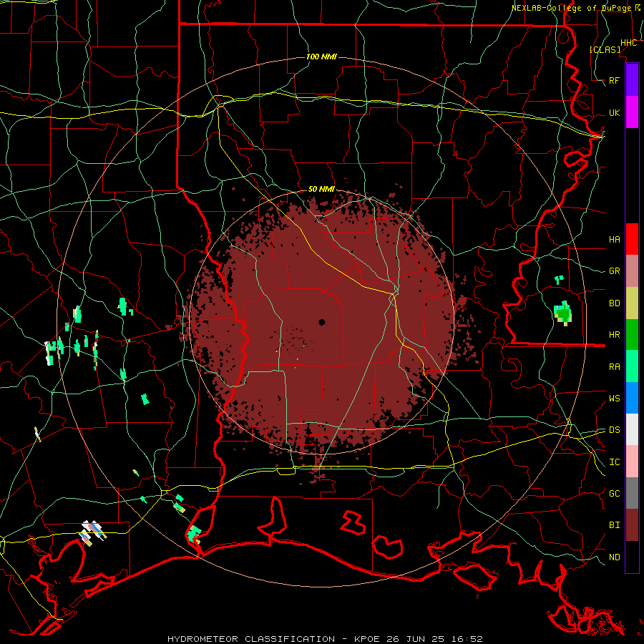Click the BD legend label

point(614,303)
